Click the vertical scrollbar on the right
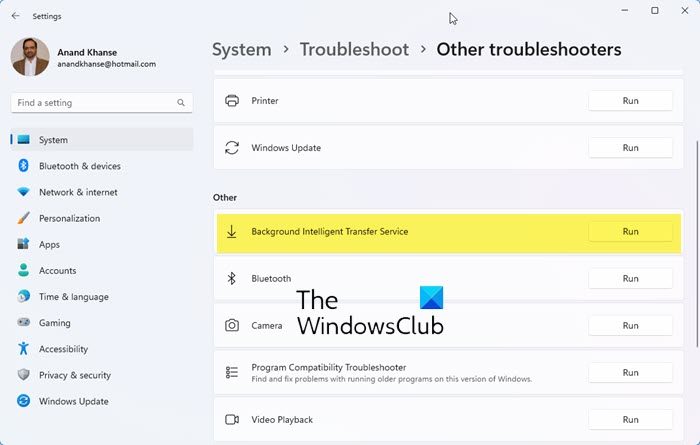Screen dimensions: 700x445 click(696, 244)
